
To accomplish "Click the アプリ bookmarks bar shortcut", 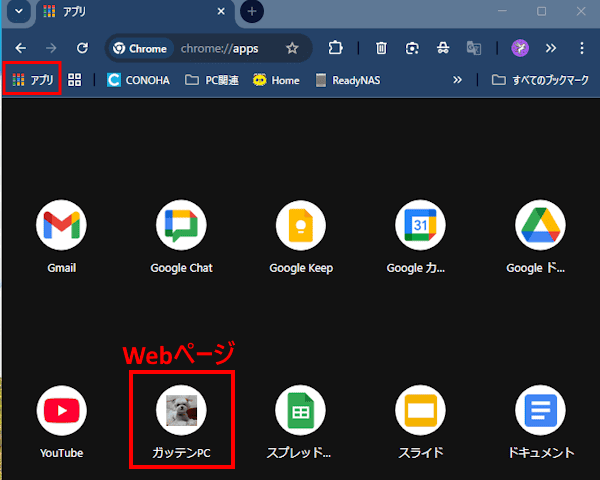I will click(33, 80).
